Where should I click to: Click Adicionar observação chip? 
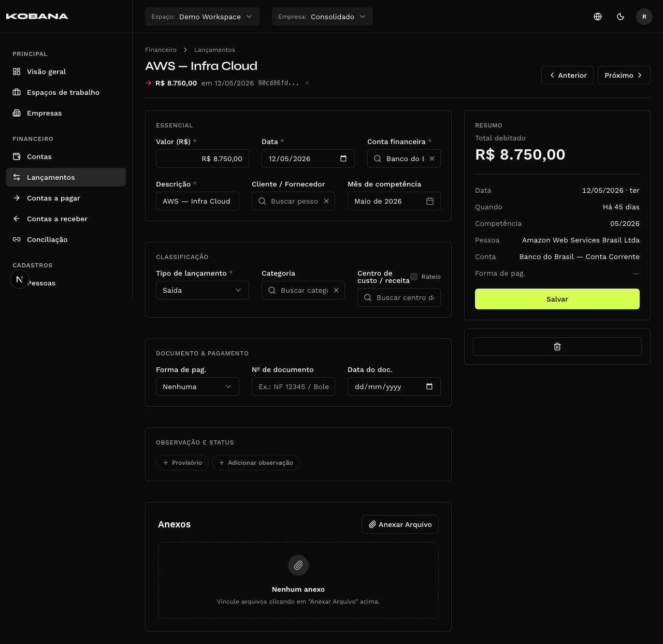[x=256, y=463]
